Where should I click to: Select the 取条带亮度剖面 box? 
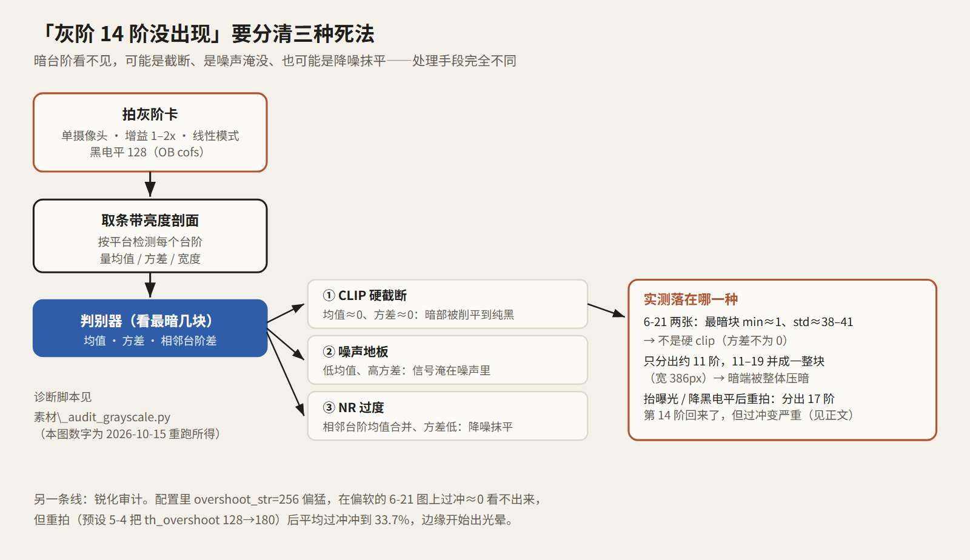(150, 236)
